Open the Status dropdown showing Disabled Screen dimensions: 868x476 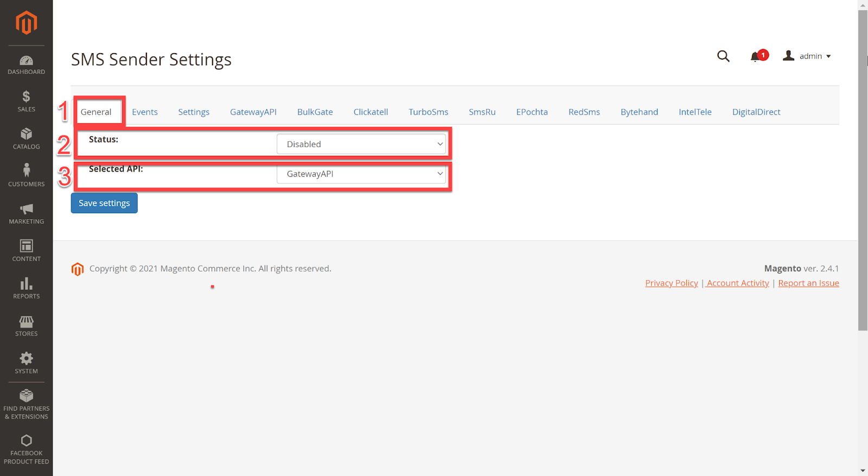(361, 144)
